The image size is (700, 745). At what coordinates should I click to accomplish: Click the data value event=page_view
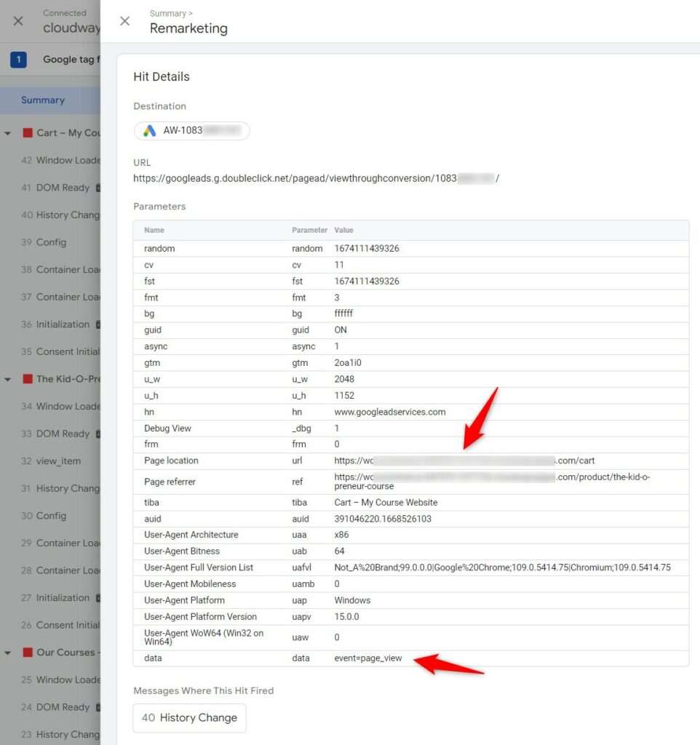click(x=367, y=658)
